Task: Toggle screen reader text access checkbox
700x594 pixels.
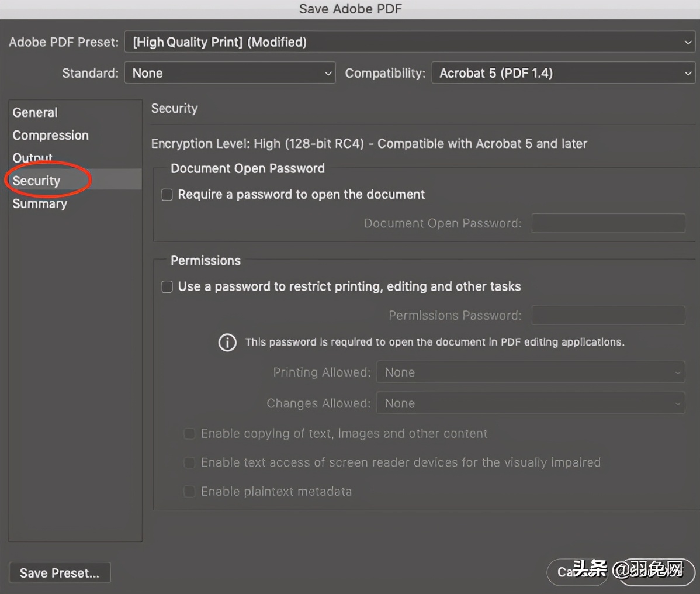Action: [189, 462]
